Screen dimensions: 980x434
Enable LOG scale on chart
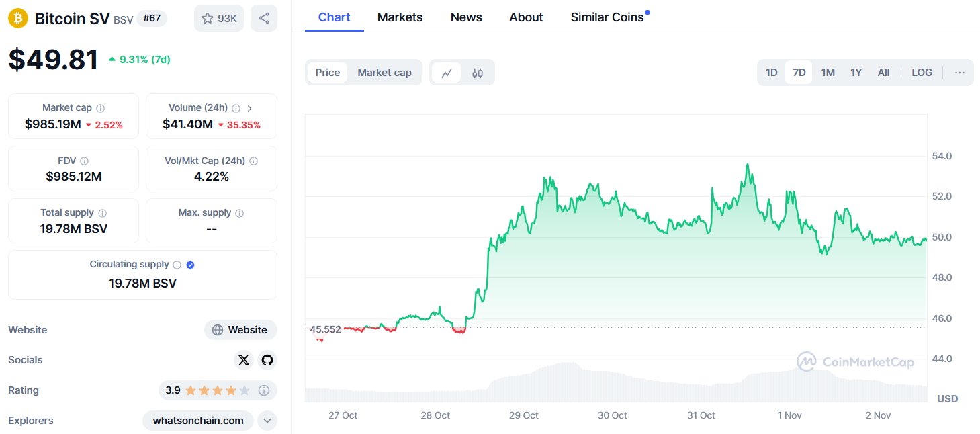[x=922, y=73]
